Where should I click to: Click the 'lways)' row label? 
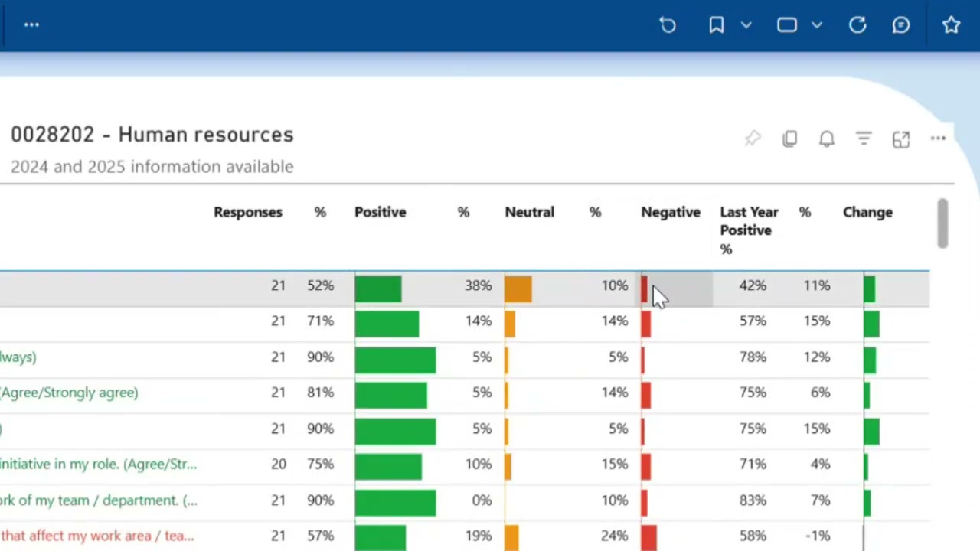pyautogui.click(x=18, y=357)
